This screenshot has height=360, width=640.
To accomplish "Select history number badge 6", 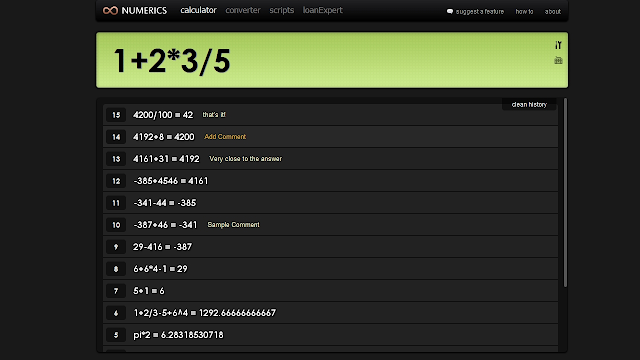I will pyautogui.click(x=116, y=313).
